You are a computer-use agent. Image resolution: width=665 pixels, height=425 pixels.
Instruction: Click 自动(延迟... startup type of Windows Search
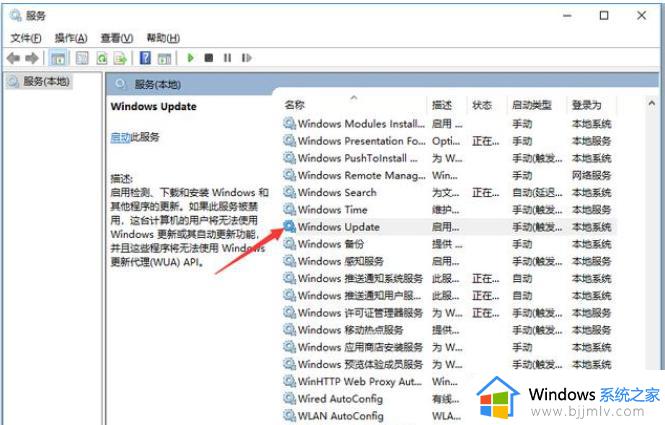click(x=537, y=193)
